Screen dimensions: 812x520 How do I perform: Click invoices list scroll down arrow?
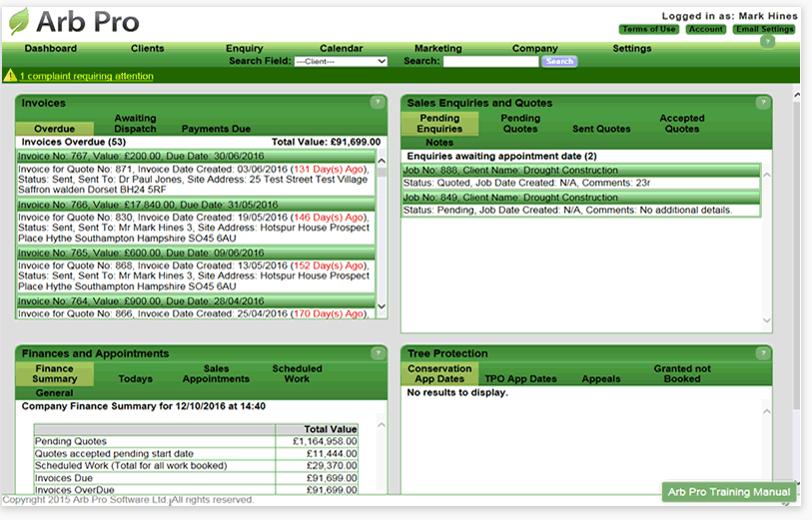[x=383, y=305]
